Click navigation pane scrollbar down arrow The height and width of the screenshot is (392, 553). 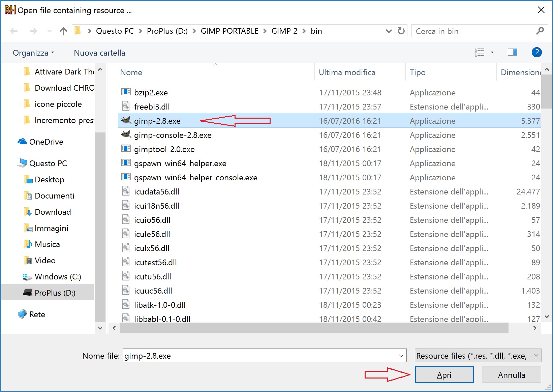[x=100, y=328]
